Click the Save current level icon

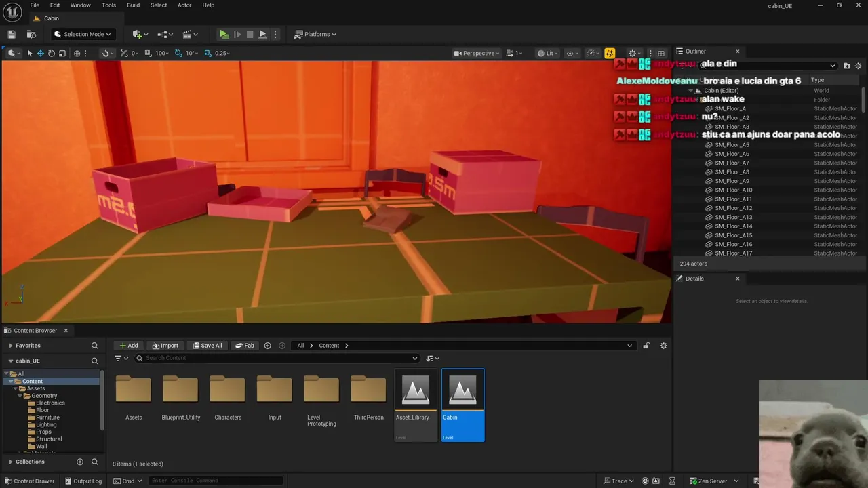pos(12,34)
